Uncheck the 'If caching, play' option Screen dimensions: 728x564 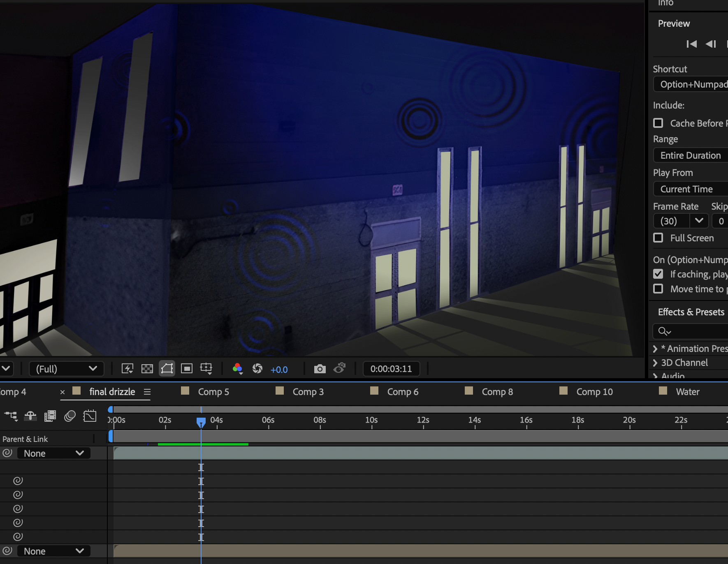(x=659, y=274)
